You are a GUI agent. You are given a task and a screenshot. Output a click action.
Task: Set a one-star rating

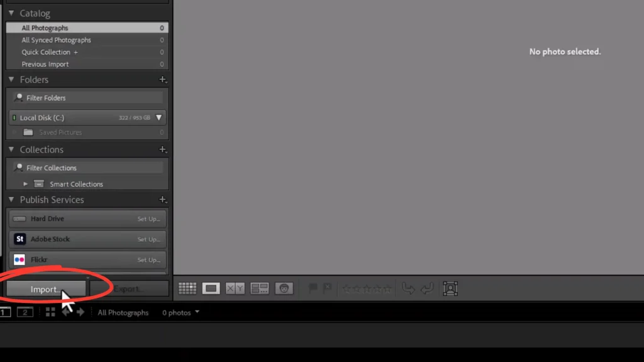pos(347,289)
